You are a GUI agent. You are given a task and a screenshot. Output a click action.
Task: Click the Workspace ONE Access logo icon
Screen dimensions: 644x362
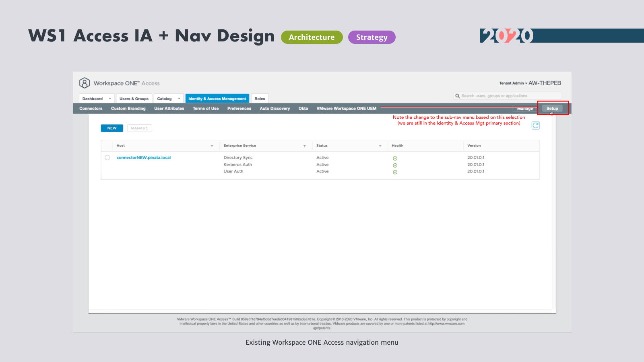tap(85, 83)
